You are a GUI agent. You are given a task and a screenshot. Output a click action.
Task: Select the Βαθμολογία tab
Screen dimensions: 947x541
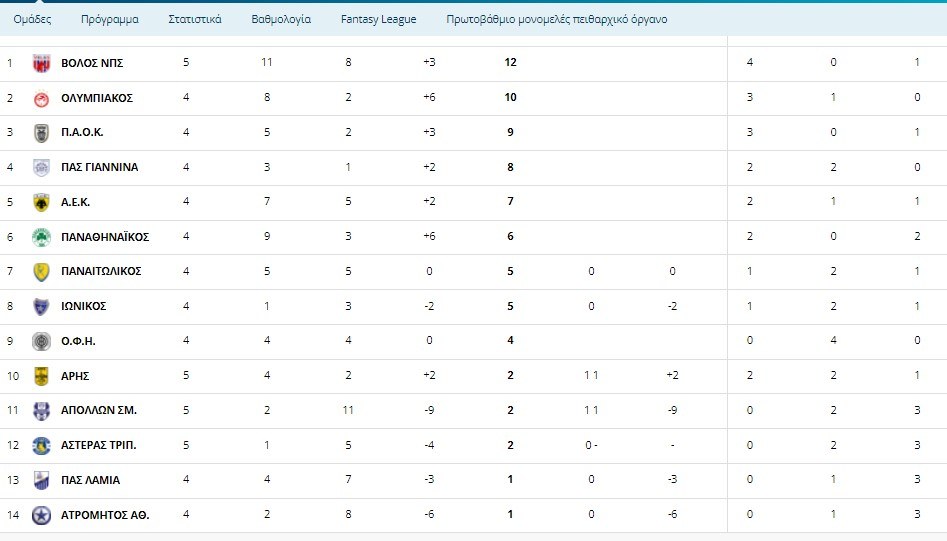[x=281, y=19]
